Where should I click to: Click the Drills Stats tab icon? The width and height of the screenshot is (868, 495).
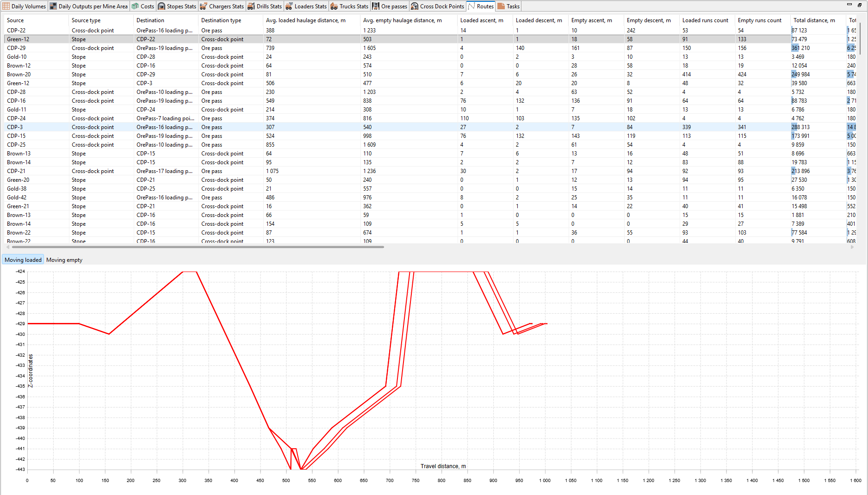click(x=251, y=6)
